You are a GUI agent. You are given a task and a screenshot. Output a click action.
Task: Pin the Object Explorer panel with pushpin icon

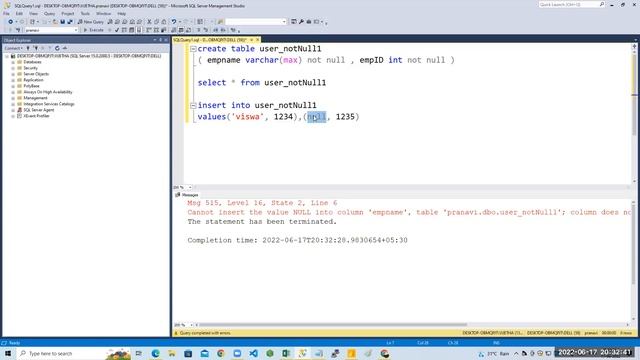point(160,40)
